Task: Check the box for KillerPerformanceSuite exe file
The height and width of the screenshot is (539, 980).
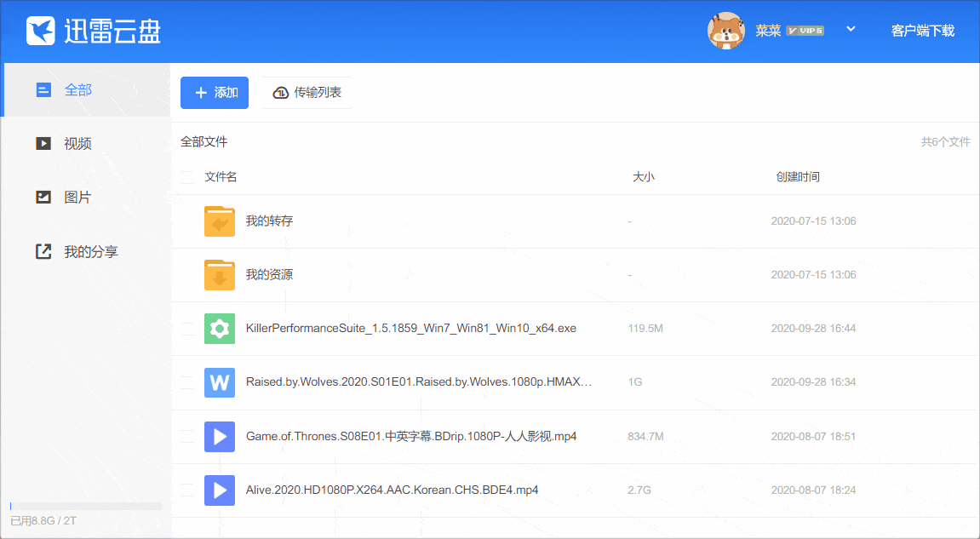Action: click(187, 329)
